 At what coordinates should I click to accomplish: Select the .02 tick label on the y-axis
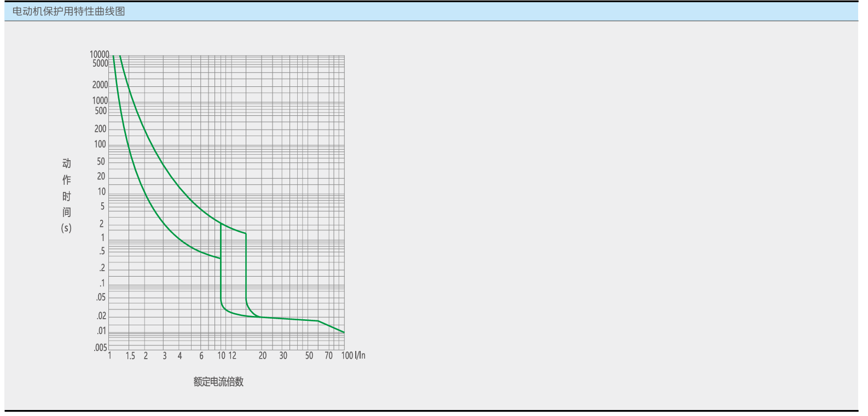(x=101, y=316)
